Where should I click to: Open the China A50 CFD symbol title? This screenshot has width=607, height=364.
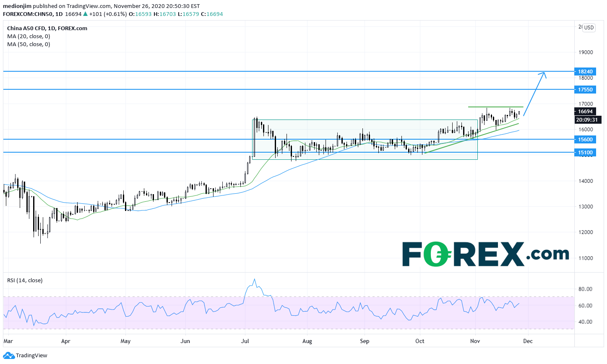[x=47, y=29]
